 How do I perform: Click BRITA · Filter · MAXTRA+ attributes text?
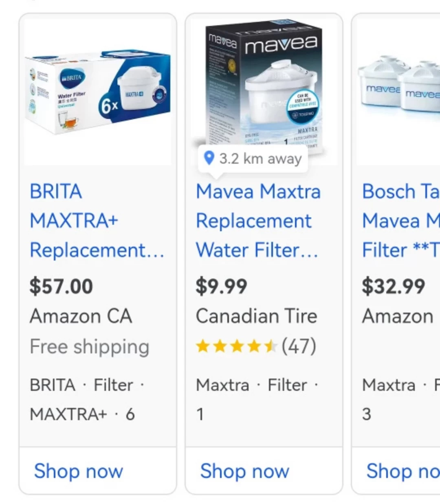tap(87, 399)
